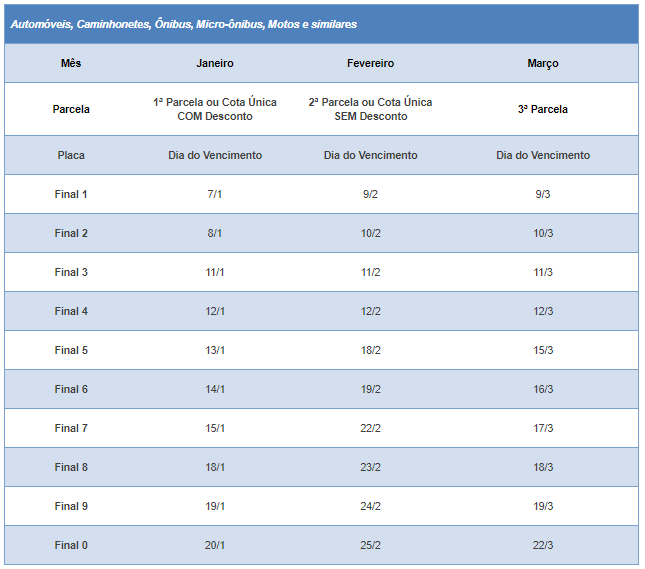The width and height of the screenshot is (645, 569).
Task: Click '1ª Parcela ou Cota Única COM Desconto'
Action: [215, 109]
